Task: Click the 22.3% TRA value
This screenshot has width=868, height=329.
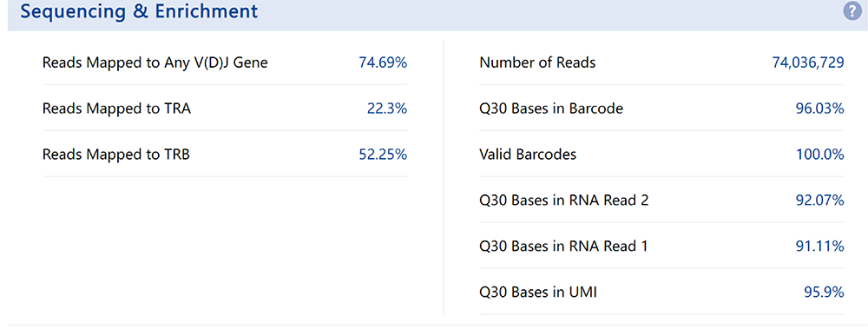Action: [387, 109]
